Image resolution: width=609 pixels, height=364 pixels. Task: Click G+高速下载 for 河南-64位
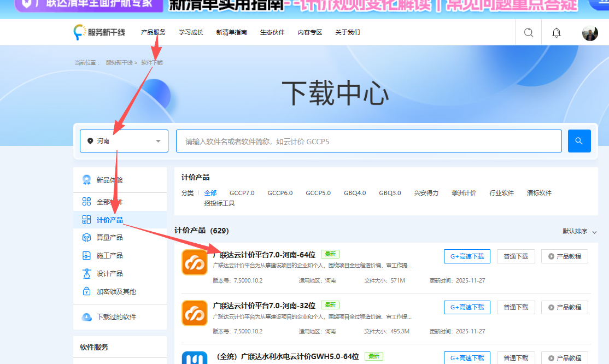click(467, 256)
